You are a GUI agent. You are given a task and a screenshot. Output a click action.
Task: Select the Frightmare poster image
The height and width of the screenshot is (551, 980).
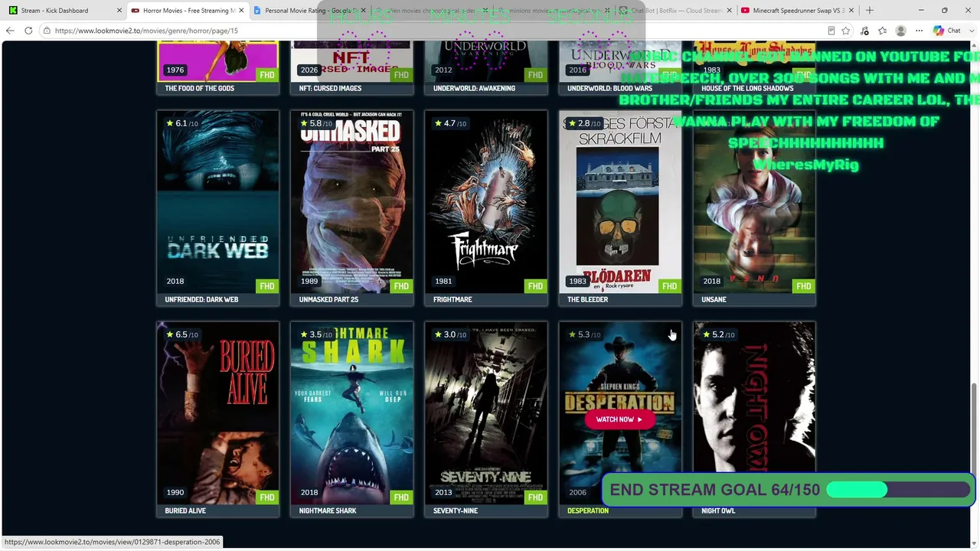pyautogui.click(x=486, y=202)
